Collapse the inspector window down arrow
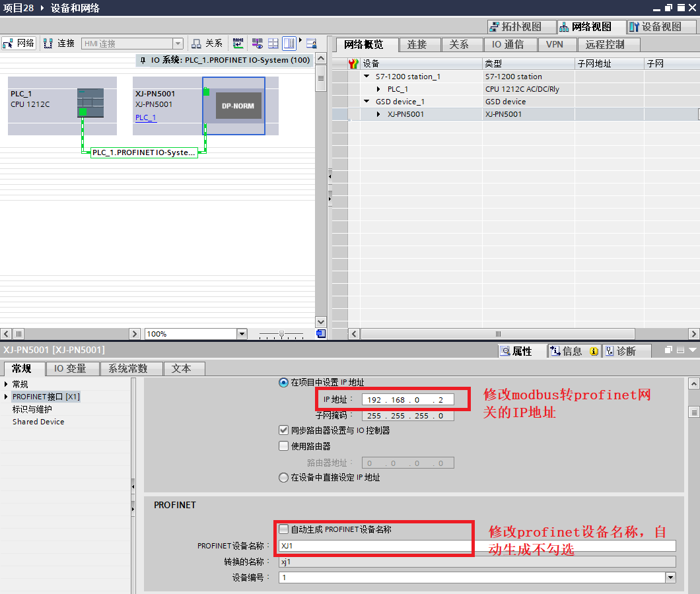The image size is (700, 594). pos(693,350)
